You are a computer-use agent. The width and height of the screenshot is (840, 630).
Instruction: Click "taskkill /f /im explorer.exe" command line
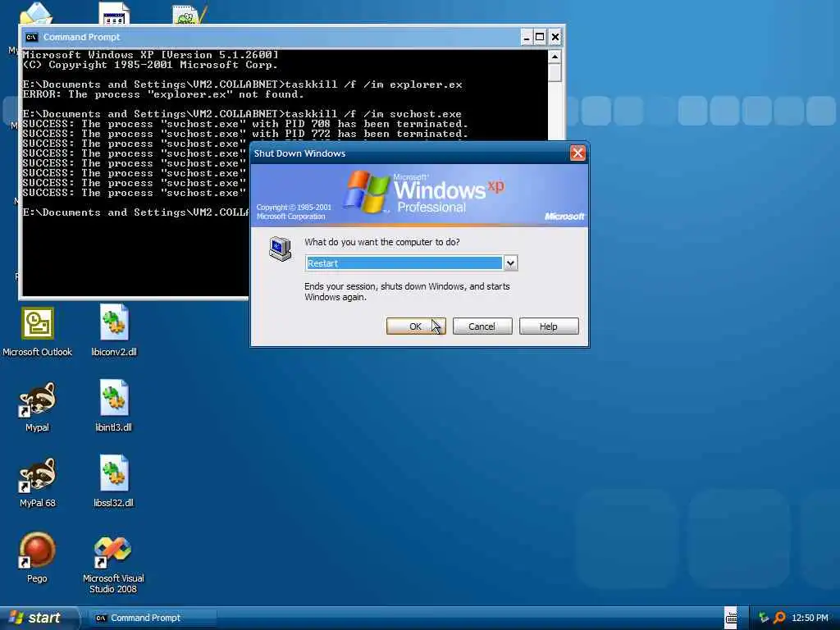point(242,84)
